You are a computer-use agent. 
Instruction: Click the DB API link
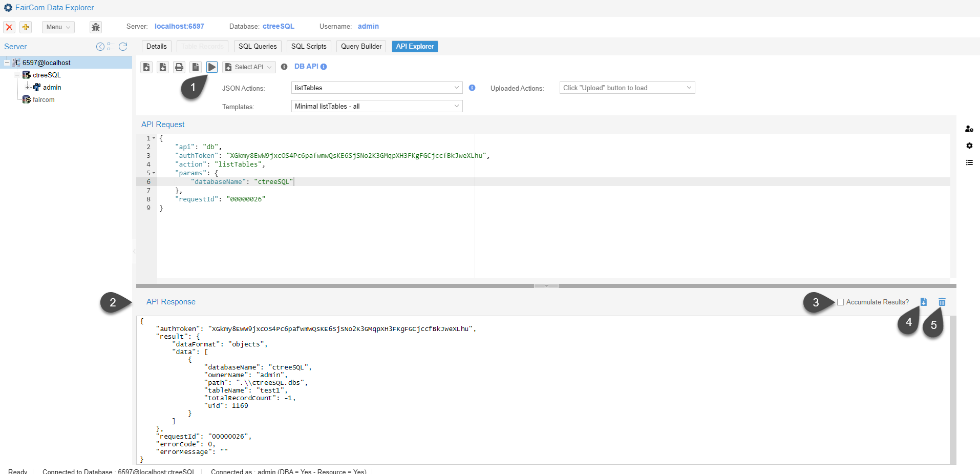tap(306, 67)
